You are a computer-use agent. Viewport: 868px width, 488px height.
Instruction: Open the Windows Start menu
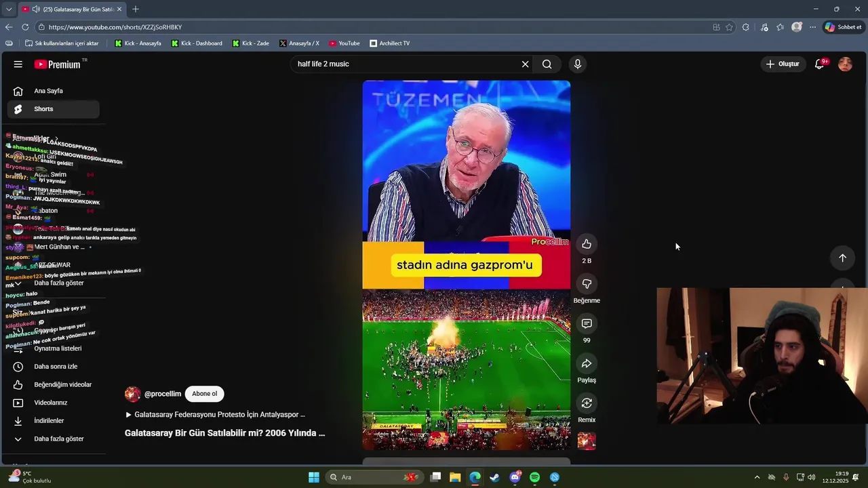pos(314,477)
